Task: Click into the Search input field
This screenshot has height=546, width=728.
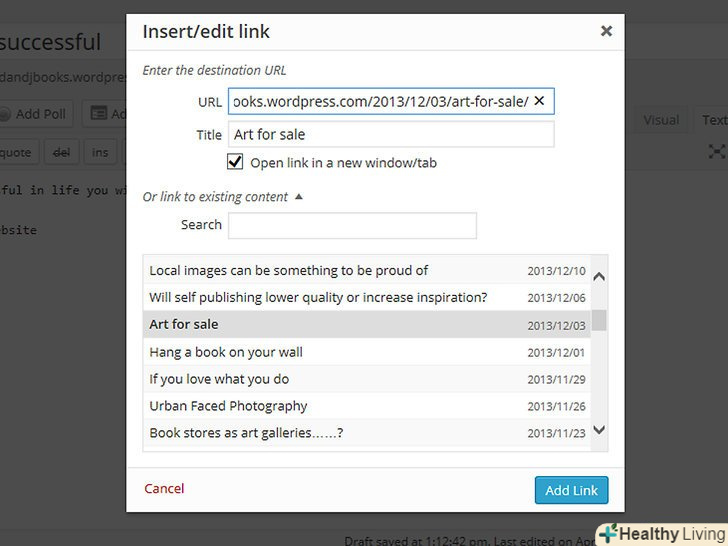Action: 352,225
